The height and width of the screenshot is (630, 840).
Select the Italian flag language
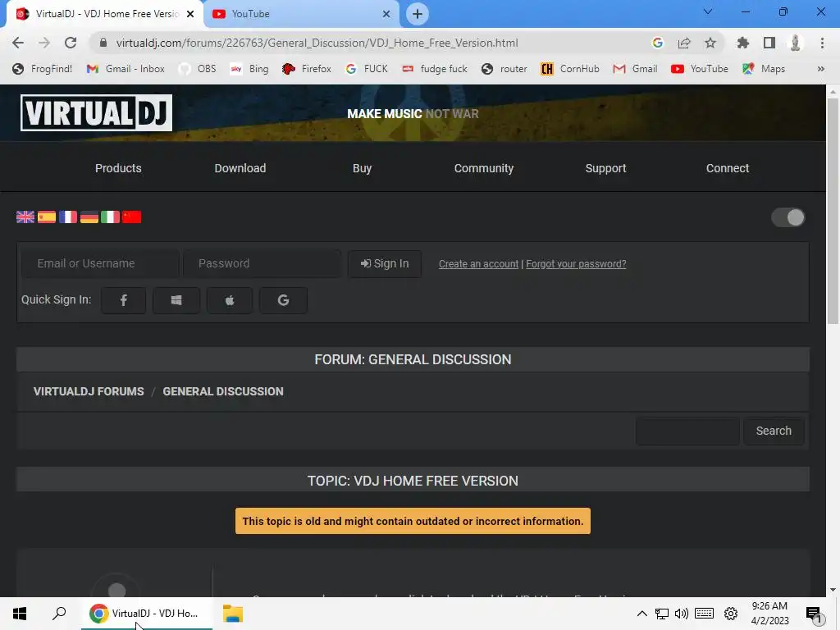[111, 217]
